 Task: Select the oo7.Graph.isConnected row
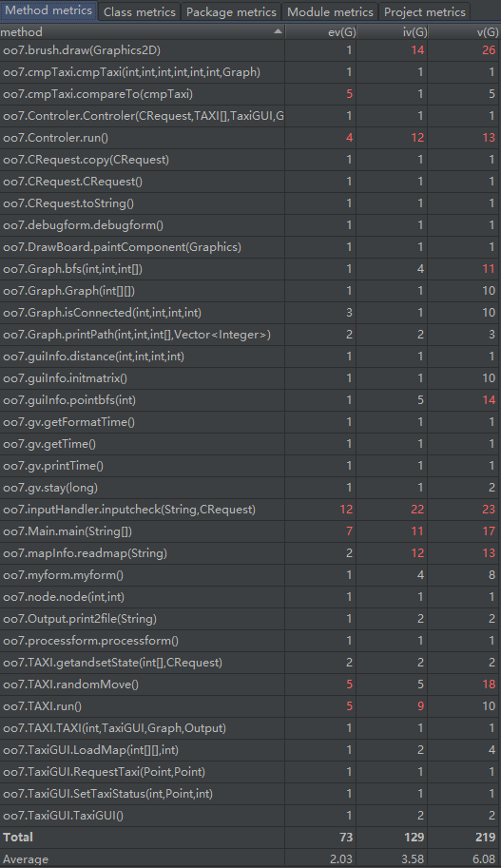pyautogui.click(x=250, y=313)
